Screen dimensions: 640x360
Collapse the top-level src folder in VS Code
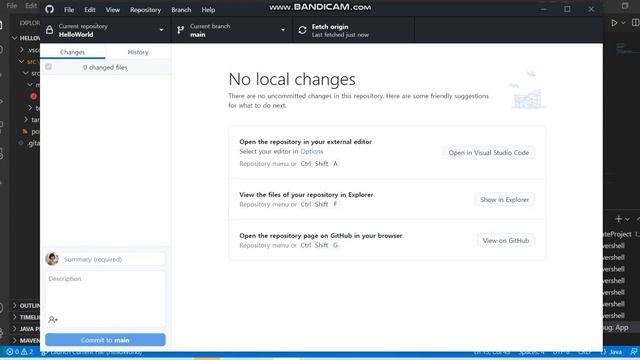[x=21, y=62]
